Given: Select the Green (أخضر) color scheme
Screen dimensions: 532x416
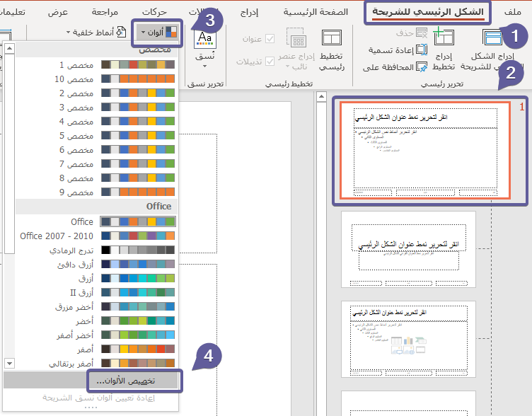Looking at the screenshot, I should 96,321.
